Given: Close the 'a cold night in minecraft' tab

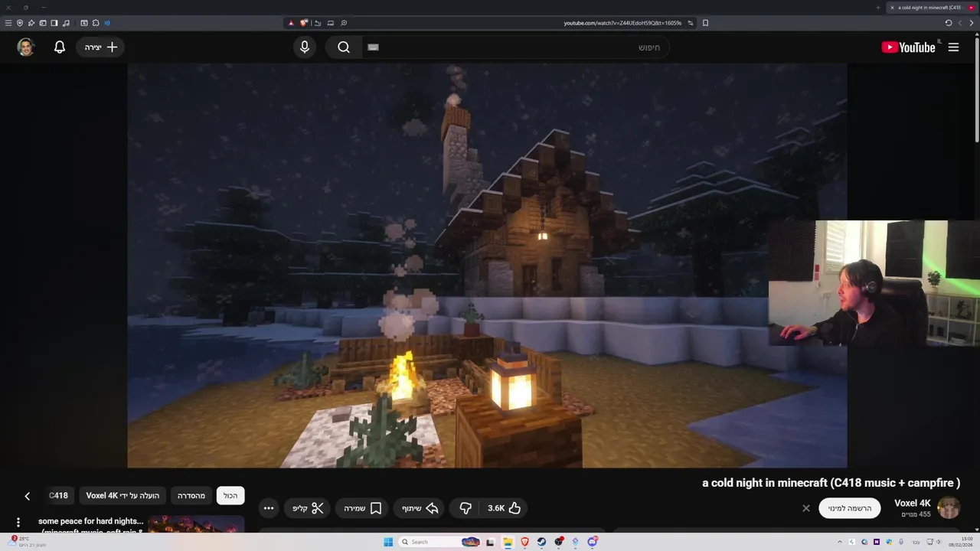Looking at the screenshot, I should tap(892, 8).
